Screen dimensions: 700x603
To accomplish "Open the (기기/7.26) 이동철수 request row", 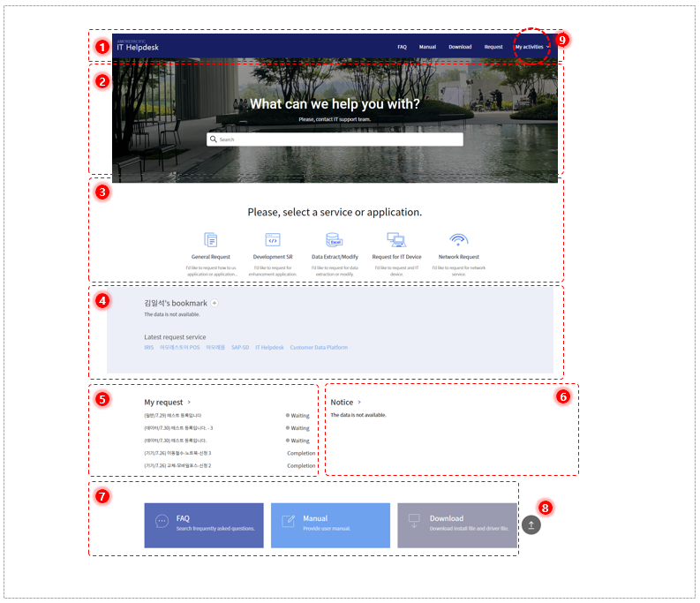I will click(230, 453).
